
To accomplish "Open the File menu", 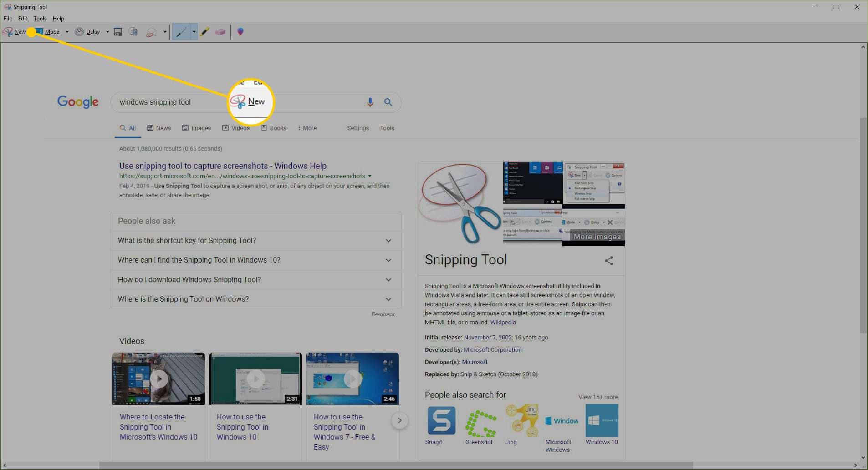I will click(8, 19).
